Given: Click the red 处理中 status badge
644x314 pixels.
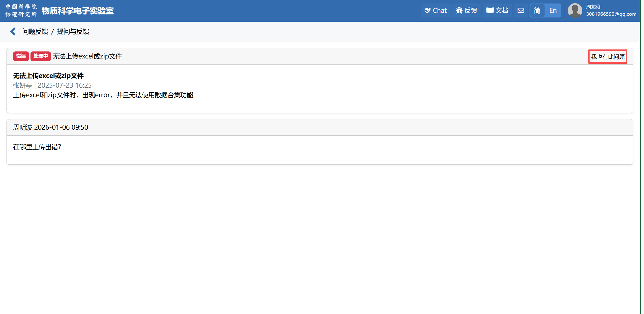Looking at the screenshot, I should pyautogui.click(x=40, y=56).
